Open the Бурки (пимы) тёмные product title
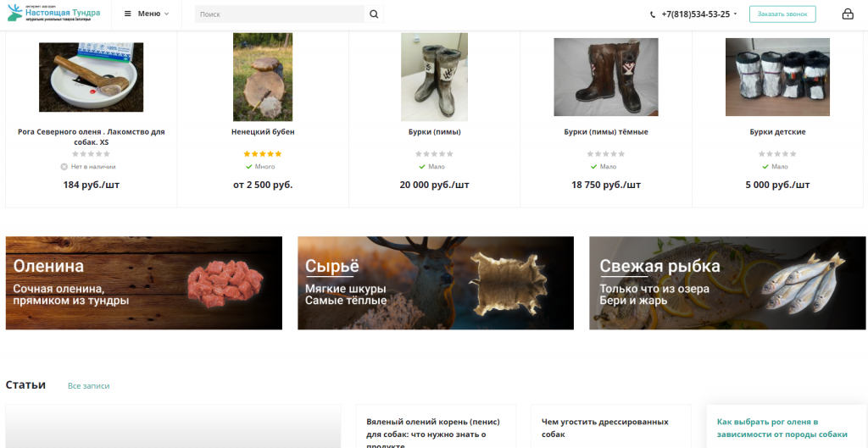Screen dimensions: 868x448 (x=606, y=132)
